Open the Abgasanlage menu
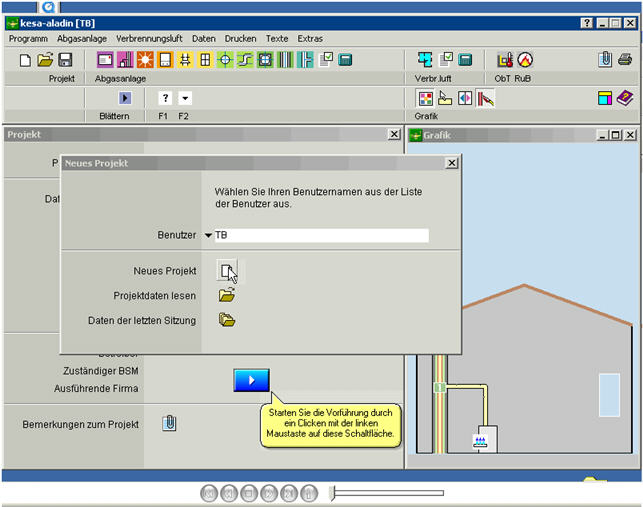 point(82,38)
